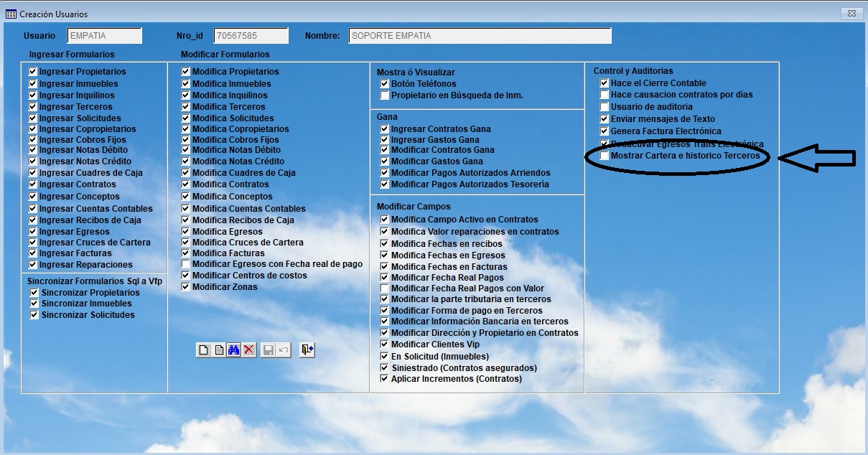
Task: Toggle Ingresar Gastos Gana checkbox
Action: point(385,140)
